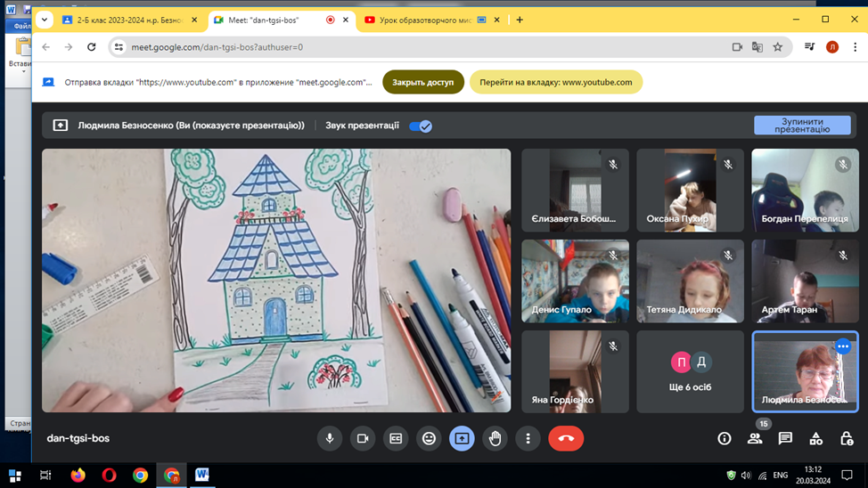This screenshot has width=868, height=488.
Task: Launch Opera from the taskbar
Action: 109,476
